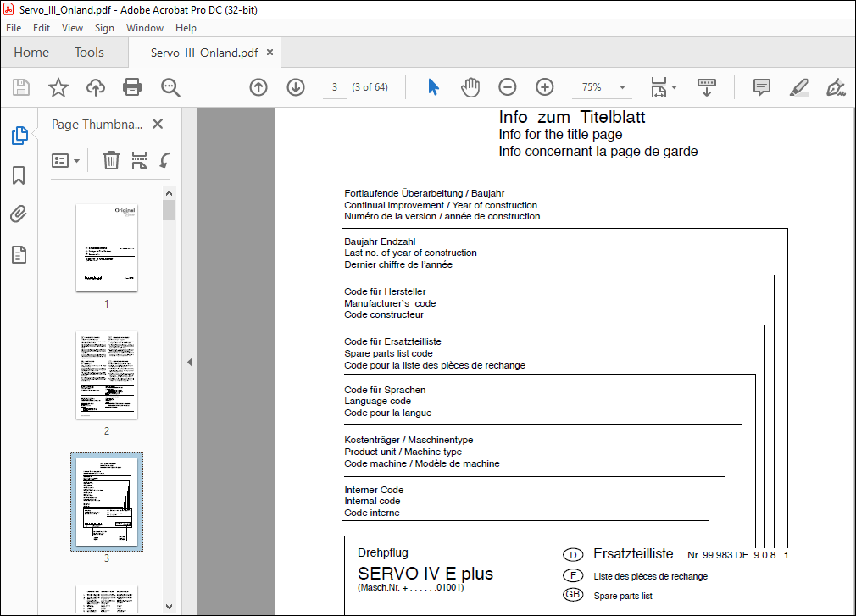Open the Sign document tool
This screenshot has height=616, width=856.
click(836, 87)
